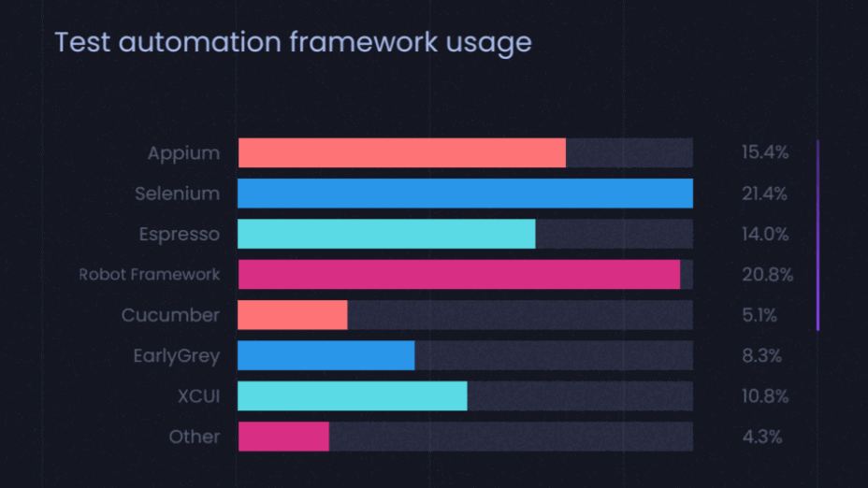Image resolution: width=868 pixels, height=488 pixels.
Task: Click the Appium label
Action: point(183,153)
